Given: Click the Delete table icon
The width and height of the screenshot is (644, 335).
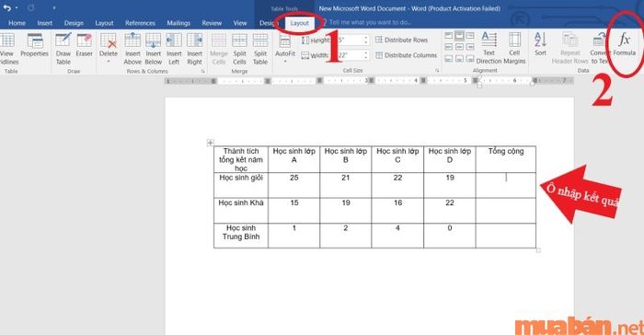Looking at the screenshot, I should click(x=109, y=41).
